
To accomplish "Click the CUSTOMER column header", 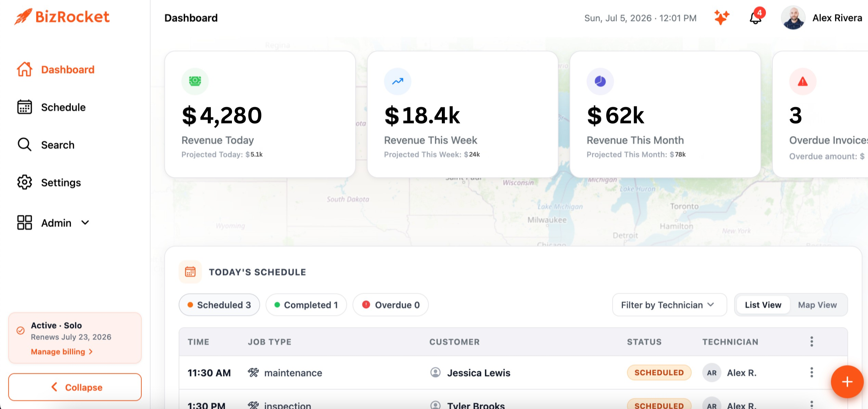I will [x=454, y=342].
